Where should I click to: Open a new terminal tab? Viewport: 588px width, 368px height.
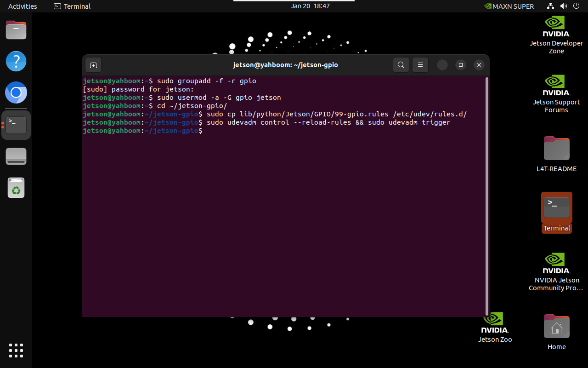click(93, 65)
